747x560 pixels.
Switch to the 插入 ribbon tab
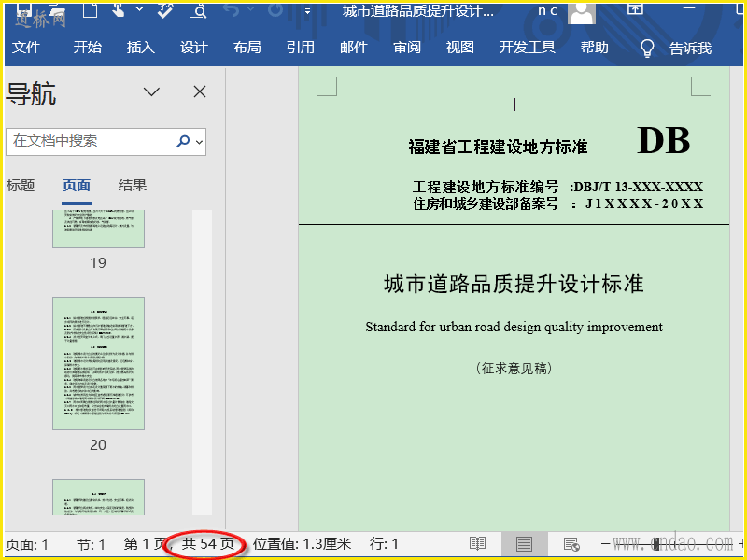[141, 48]
